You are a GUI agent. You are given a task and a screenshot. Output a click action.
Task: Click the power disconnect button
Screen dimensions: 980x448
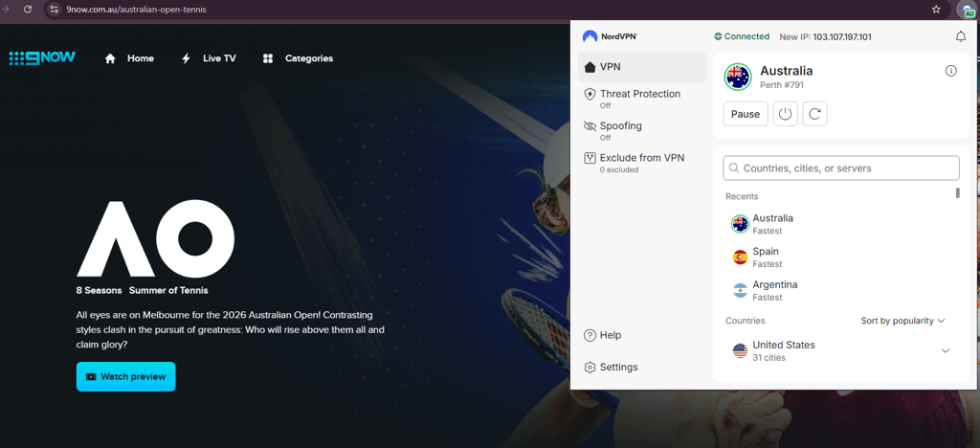click(x=785, y=114)
